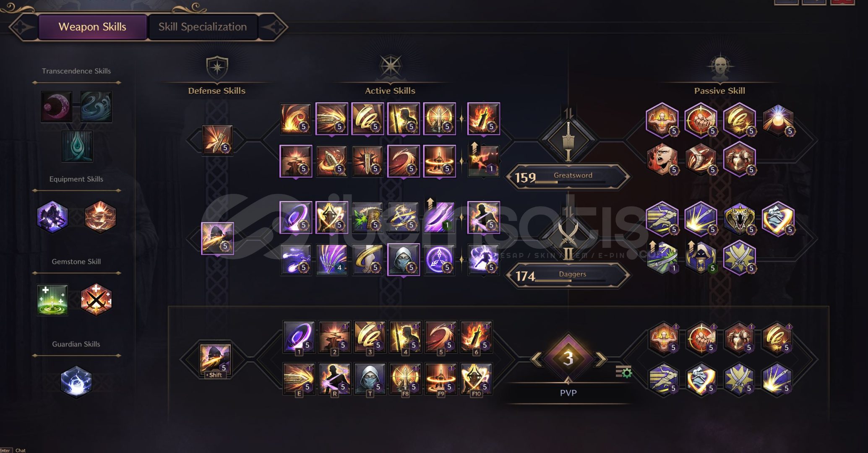Select the Greatsword defense skill icon
This screenshot has width=868, height=453.
pos(217,140)
